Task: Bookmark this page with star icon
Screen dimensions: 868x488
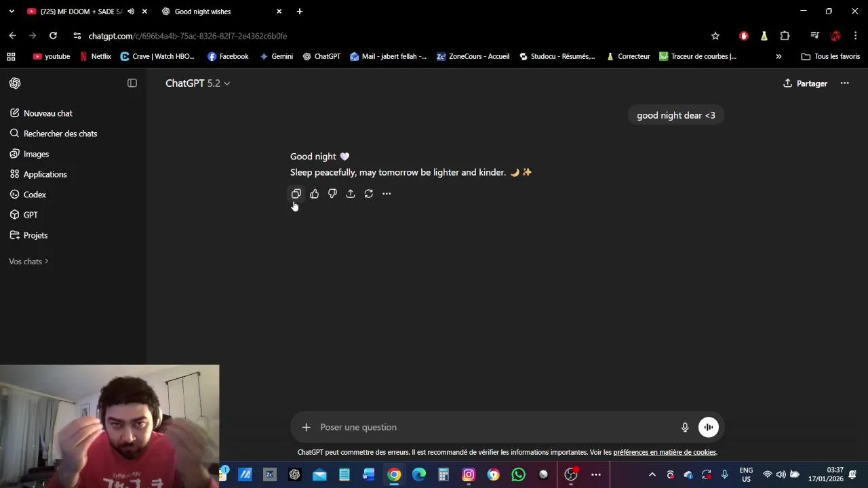Action: 715,36
